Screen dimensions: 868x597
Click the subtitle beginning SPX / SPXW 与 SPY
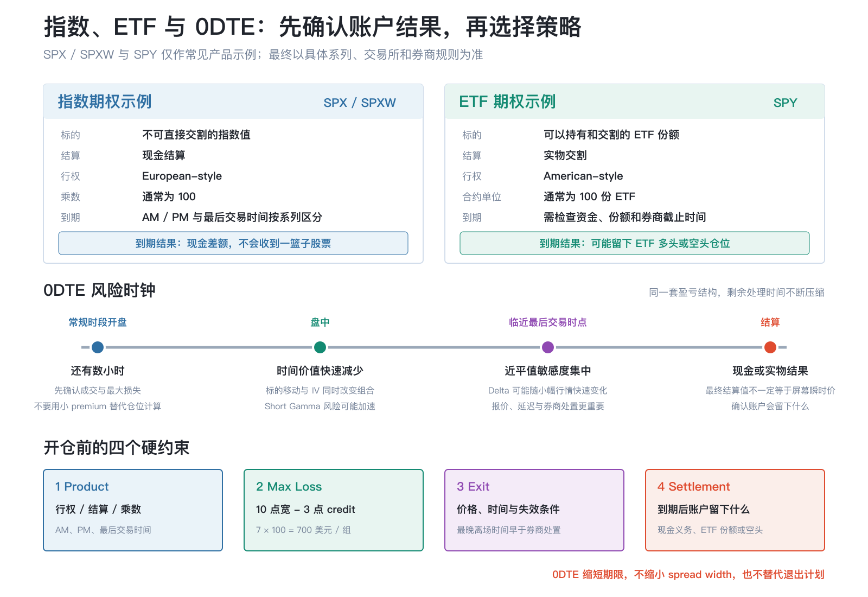[263, 55]
